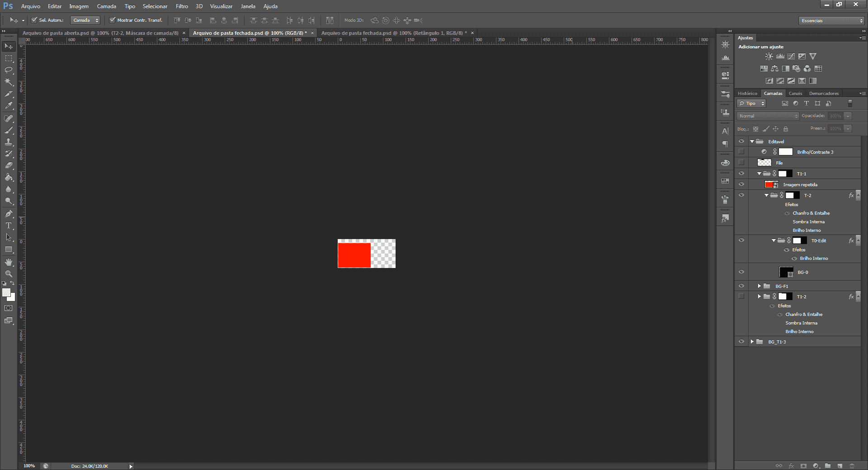
Task: Uncheck Mostrar Contr. Transf. checkbox
Action: pyautogui.click(x=113, y=20)
